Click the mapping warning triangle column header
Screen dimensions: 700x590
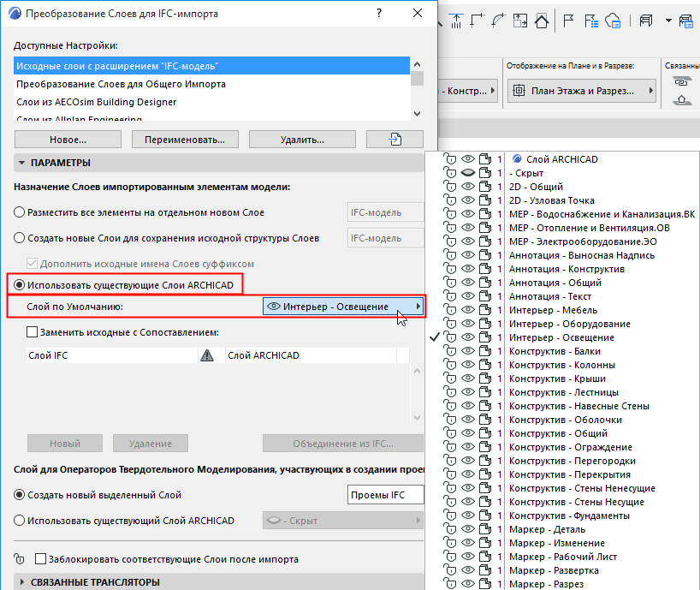click(207, 355)
